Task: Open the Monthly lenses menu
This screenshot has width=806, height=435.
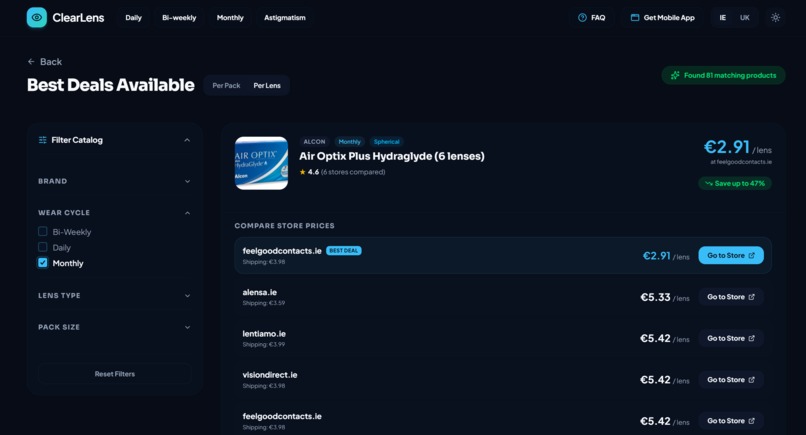Action: 230,17
